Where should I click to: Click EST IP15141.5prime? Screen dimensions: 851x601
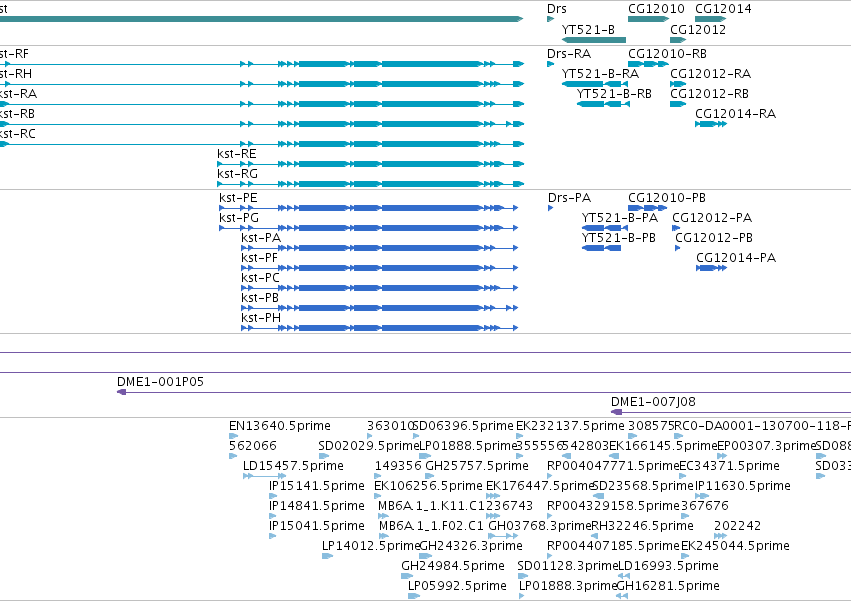coord(273,496)
